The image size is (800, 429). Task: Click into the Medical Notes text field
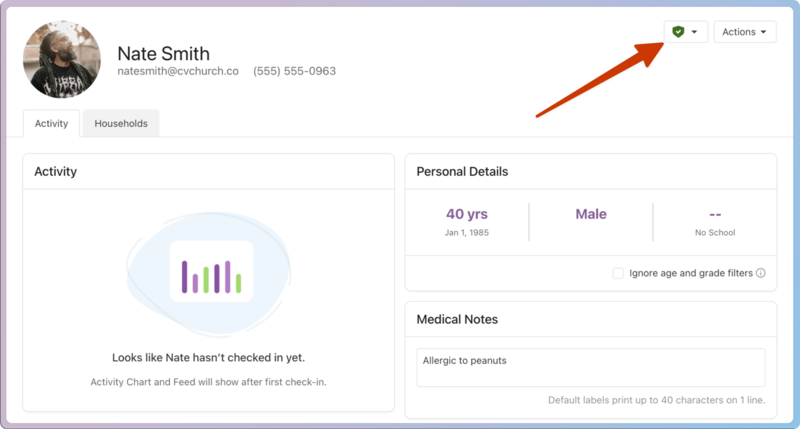tap(590, 367)
